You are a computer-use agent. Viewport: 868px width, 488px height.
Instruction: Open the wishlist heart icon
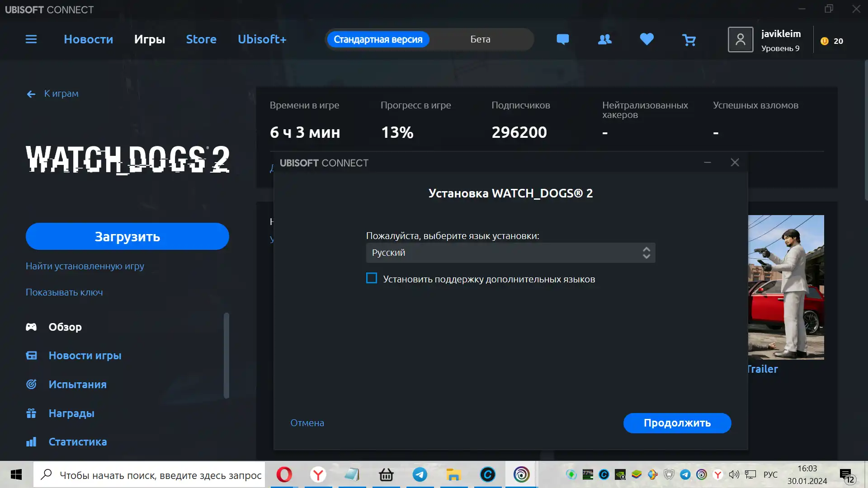coord(647,39)
